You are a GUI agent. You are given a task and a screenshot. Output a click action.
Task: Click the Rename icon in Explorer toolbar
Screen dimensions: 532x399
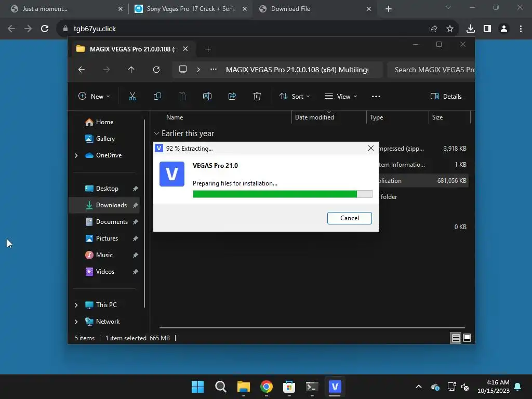tap(207, 96)
